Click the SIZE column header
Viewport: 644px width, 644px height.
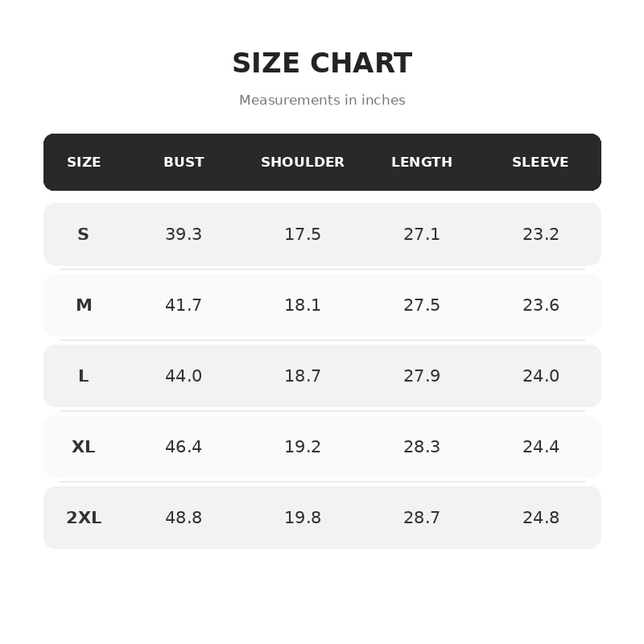pos(84,162)
